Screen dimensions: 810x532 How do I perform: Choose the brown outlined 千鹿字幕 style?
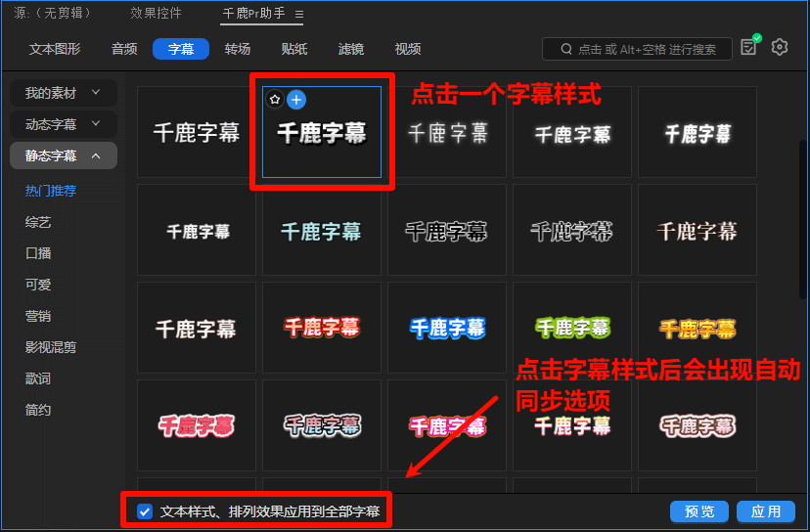697,425
